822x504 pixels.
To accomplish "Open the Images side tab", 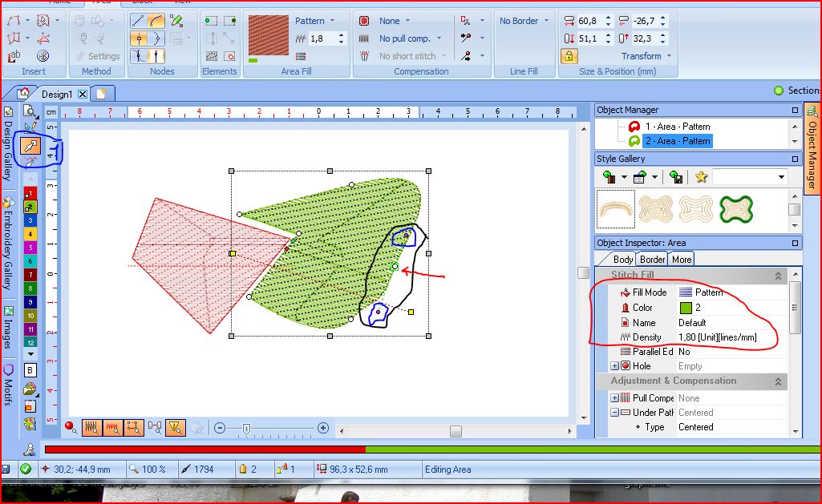I will (8, 329).
